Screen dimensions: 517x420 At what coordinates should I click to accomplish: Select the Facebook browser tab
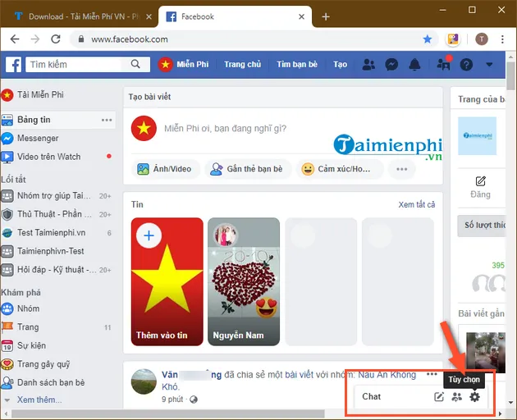235,16
